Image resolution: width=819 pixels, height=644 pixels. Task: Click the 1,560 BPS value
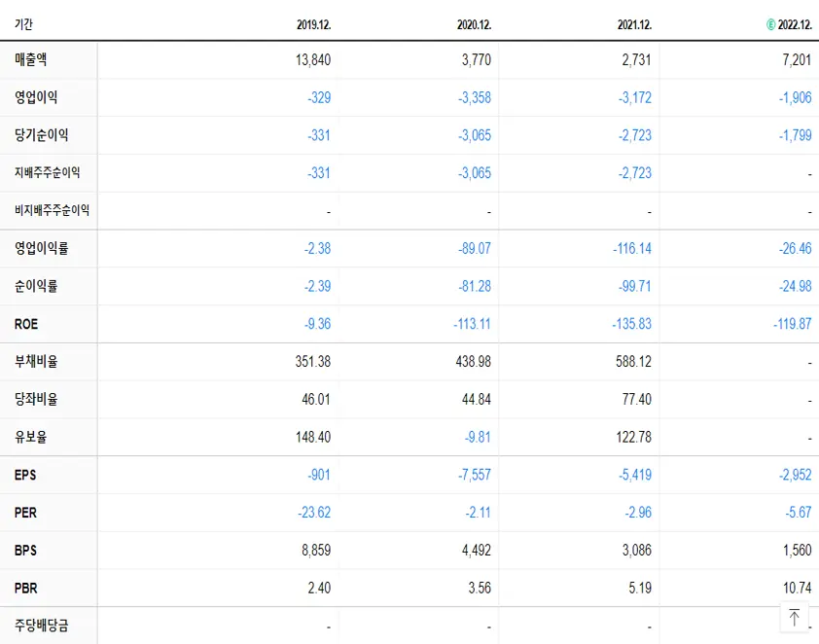(x=797, y=551)
